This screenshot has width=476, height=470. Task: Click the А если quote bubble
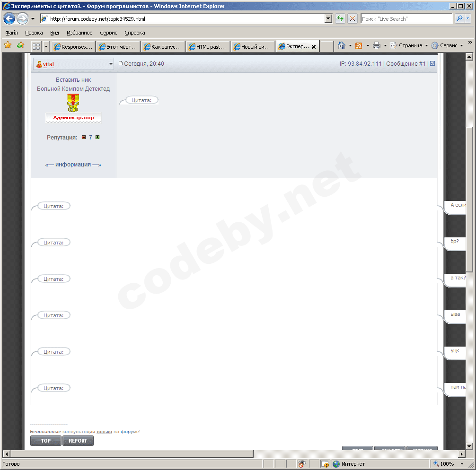coord(455,207)
